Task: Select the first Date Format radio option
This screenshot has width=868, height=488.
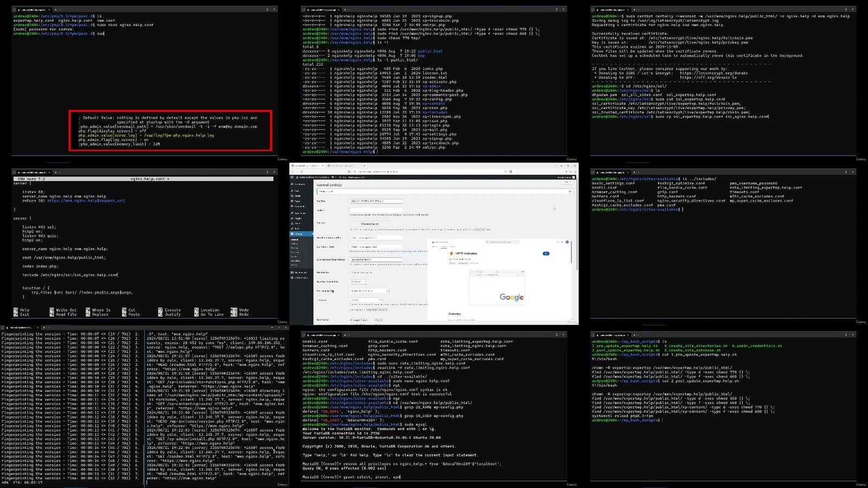Action: [x=350, y=320]
